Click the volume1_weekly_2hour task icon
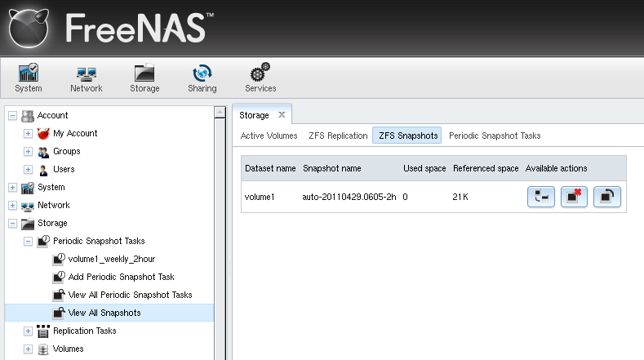Screen dimensions: 644x360 59,260
